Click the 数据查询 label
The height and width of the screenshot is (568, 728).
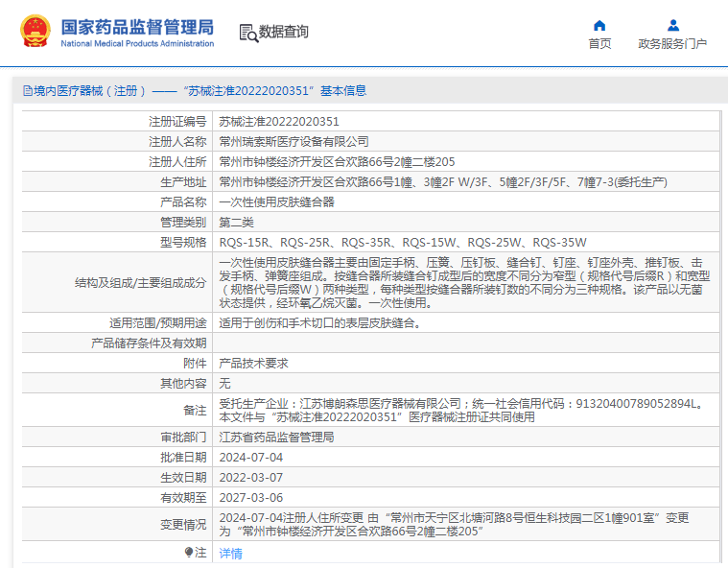(283, 32)
